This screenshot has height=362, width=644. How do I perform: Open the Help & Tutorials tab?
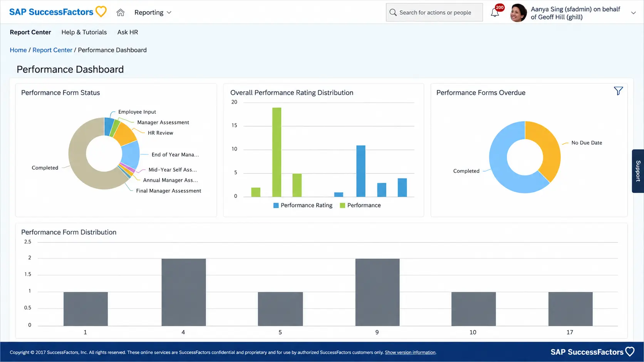coord(84,32)
